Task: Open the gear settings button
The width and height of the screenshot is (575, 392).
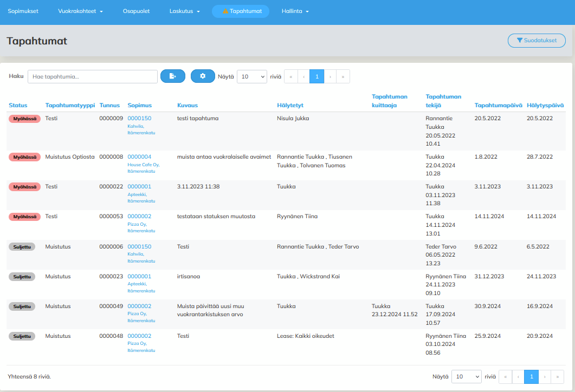Action: pos(203,76)
